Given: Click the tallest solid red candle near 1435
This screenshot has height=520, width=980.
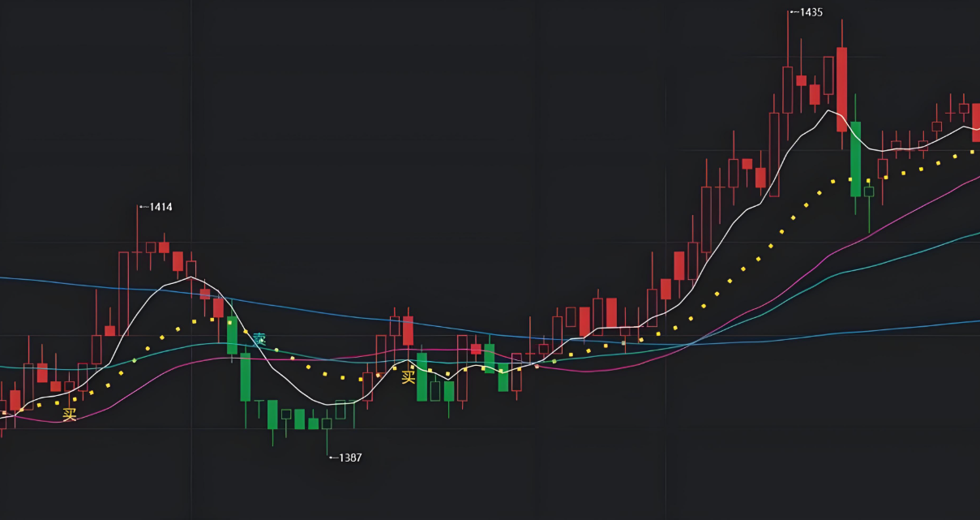Looking at the screenshot, I should pos(841,89).
